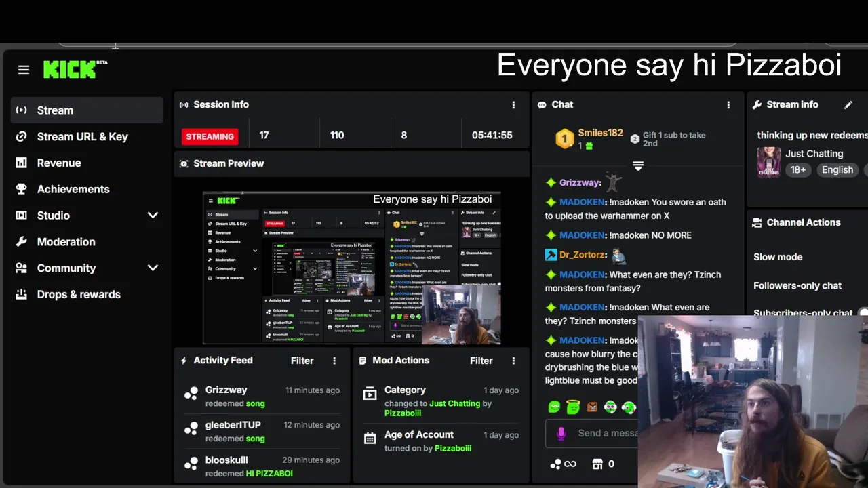This screenshot has height=488, width=868.
Task: Click the 17 value in Session Info
Action: [264, 136]
